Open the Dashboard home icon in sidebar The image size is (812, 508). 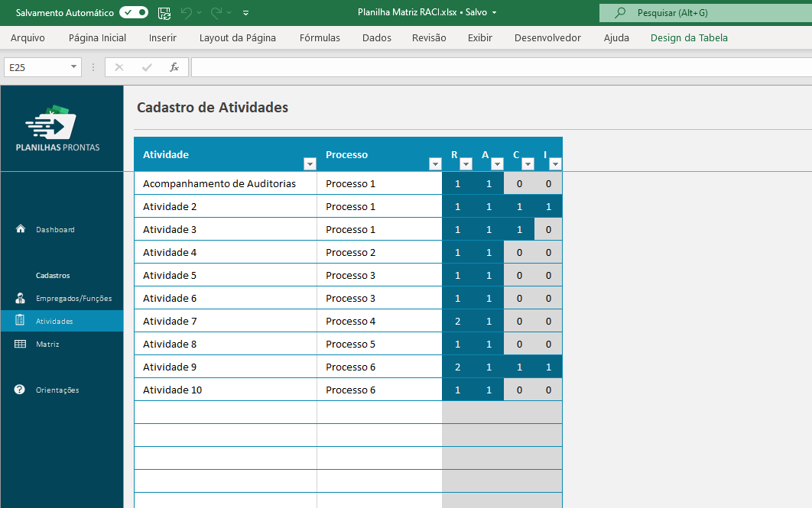coord(18,229)
